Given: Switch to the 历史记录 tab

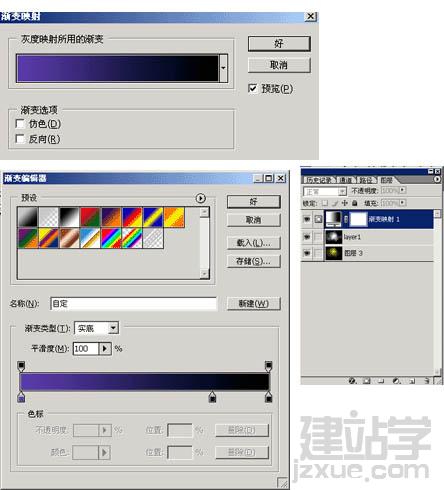Looking at the screenshot, I should pos(319,180).
